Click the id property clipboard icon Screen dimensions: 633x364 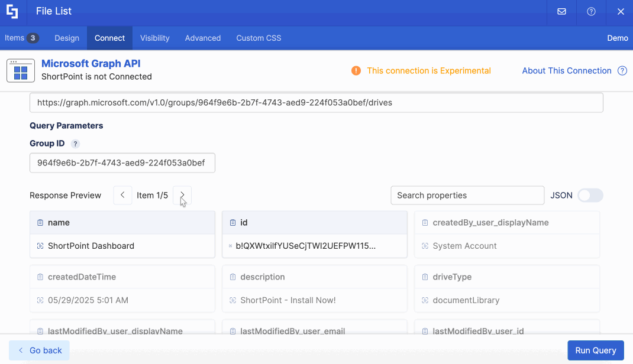click(232, 223)
